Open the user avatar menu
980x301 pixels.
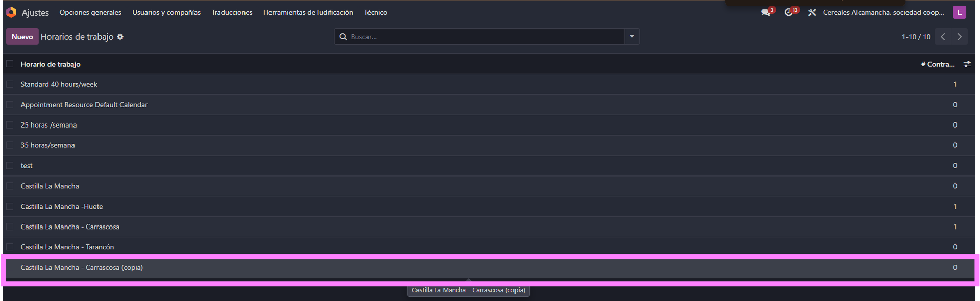[960, 12]
